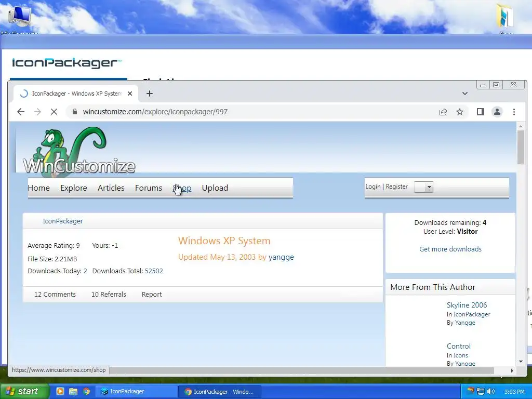Open the Explore menu item
The width and height of the screenshot is (532, 399).
click(74, 188)
